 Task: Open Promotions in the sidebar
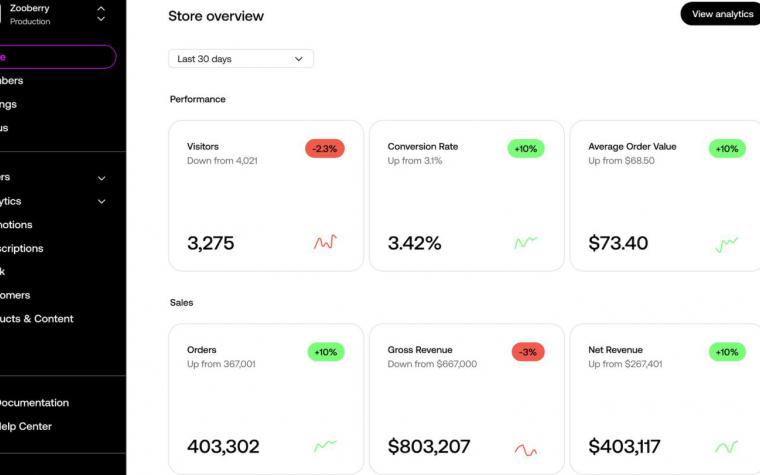(16, 224)
